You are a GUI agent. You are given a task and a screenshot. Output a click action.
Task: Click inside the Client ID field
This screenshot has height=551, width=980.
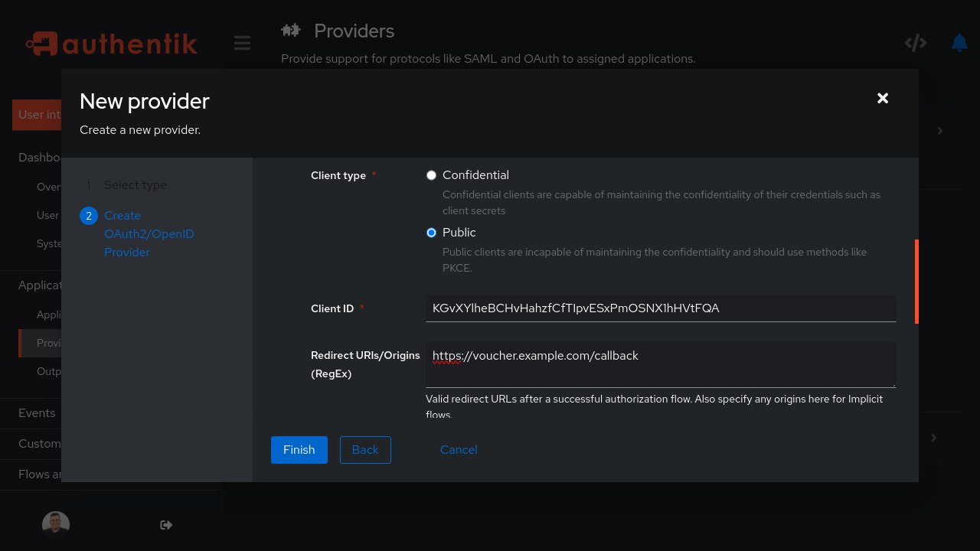tap(660, 308)
